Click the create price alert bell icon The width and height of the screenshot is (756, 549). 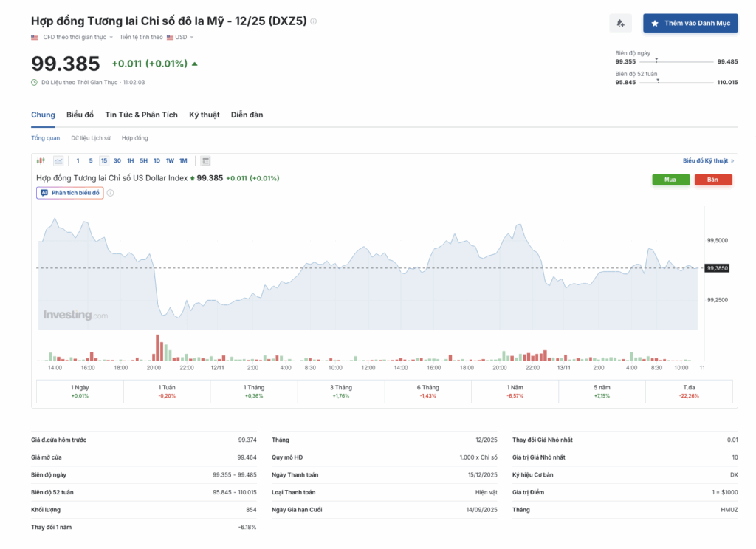pyautogui.click(x=620, y=24)
